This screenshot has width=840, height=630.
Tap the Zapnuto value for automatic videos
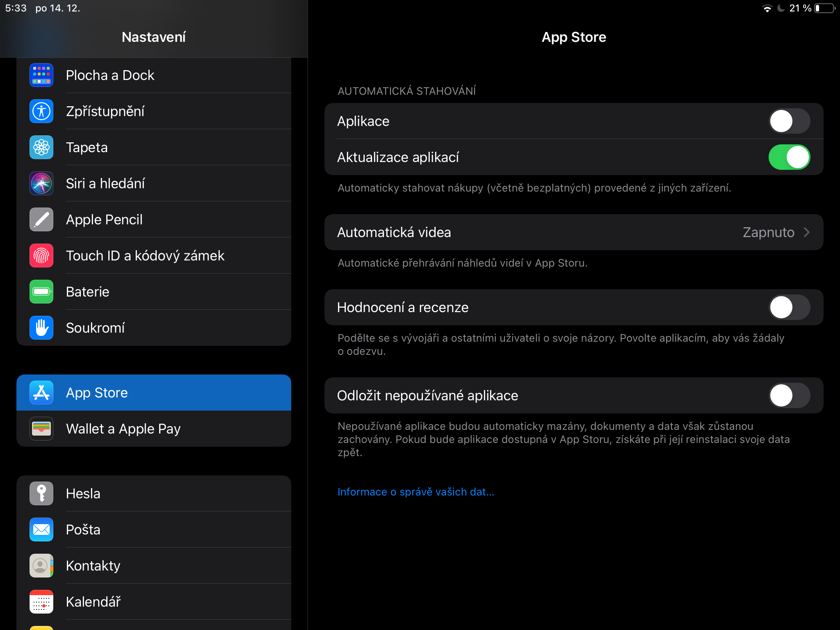coord(768,232)
